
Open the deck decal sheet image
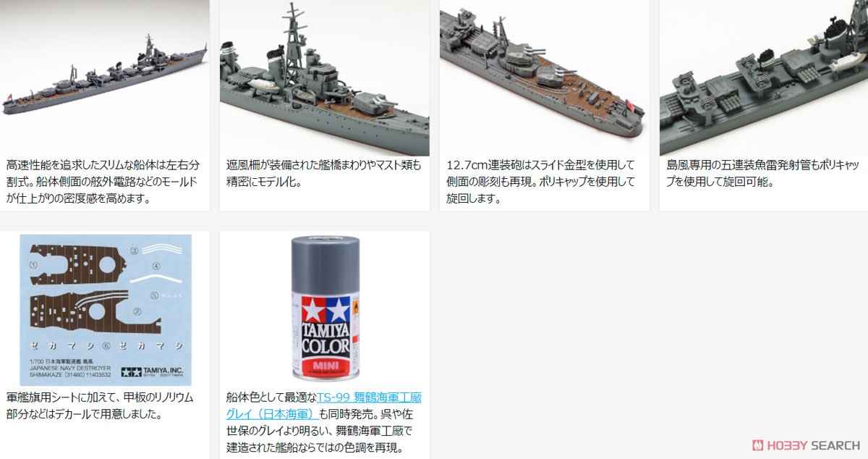coord(106,311)
